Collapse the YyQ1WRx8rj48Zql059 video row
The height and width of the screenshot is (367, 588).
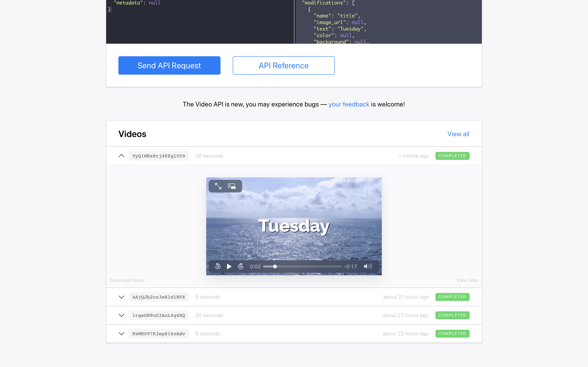click(121, 156)
